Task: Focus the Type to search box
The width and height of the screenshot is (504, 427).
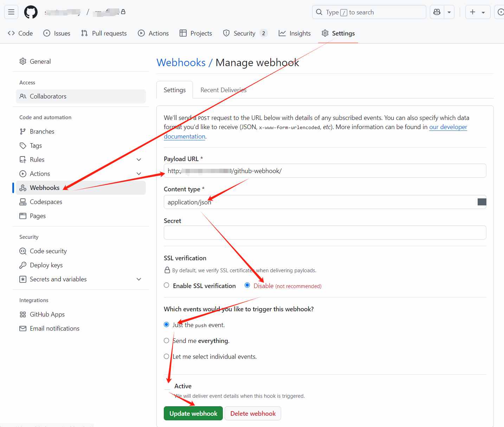Action: [369, 12]
